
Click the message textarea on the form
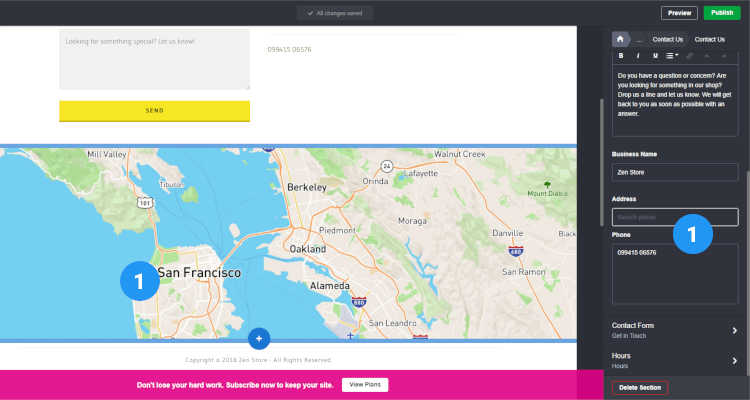pos(154,60)
